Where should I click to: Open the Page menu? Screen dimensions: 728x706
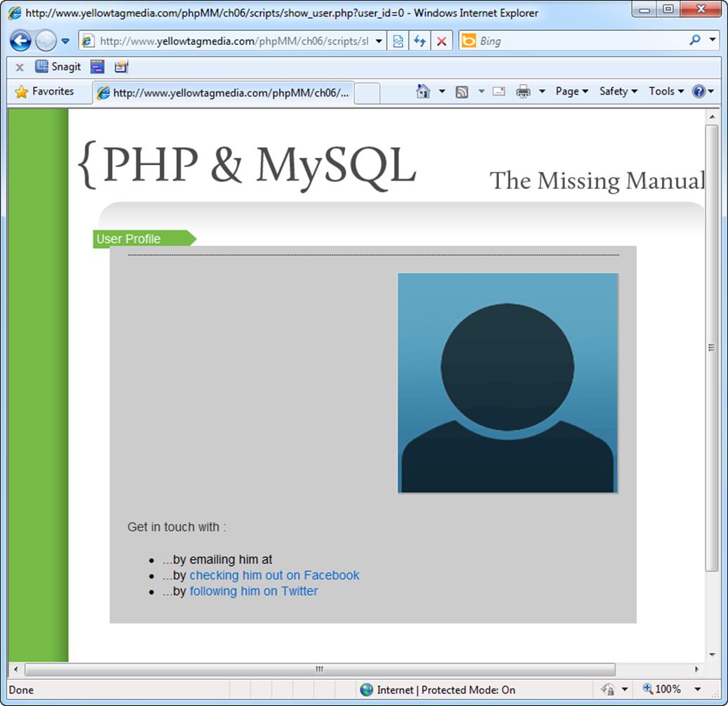(x=571, y=91)
